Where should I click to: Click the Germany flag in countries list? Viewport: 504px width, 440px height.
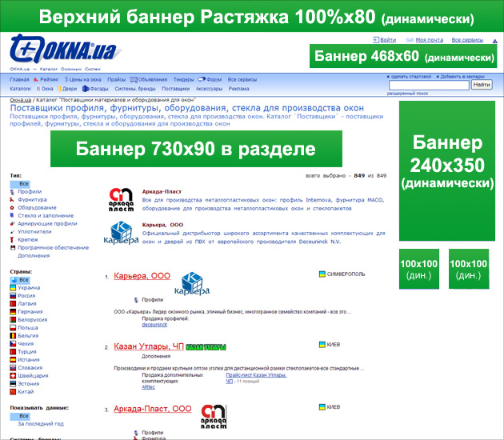[x=13, y=312]
